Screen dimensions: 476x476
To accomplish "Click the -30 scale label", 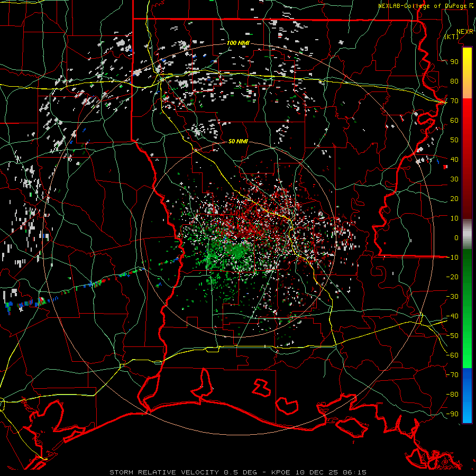I will point(452,297).
